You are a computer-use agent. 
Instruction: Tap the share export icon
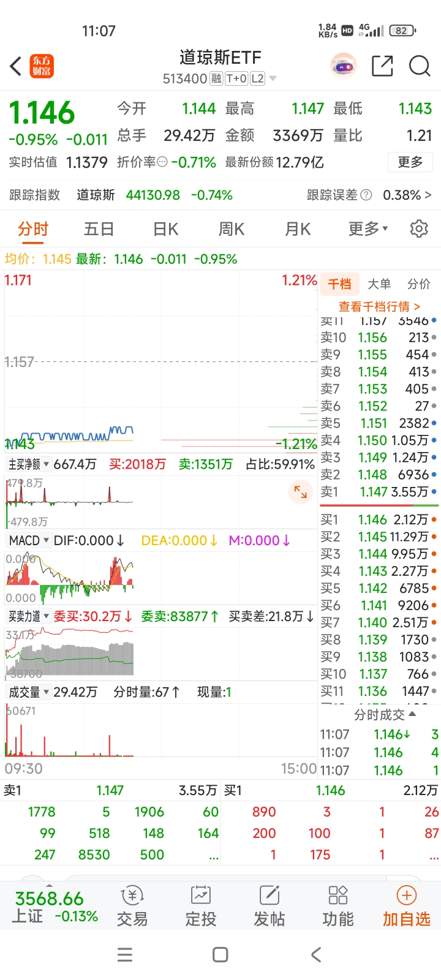click(383, 66)
